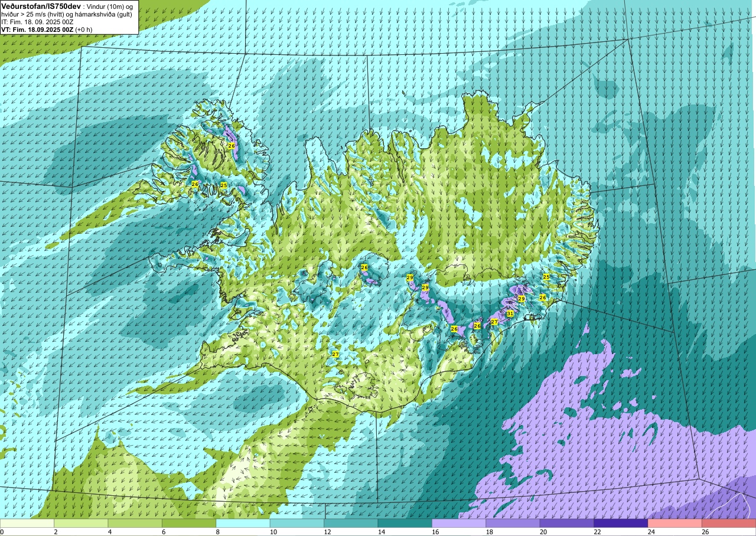Screen dimensions: 756x536
Task: Click the legend scale value 10
Action: [x=273, y=532]
